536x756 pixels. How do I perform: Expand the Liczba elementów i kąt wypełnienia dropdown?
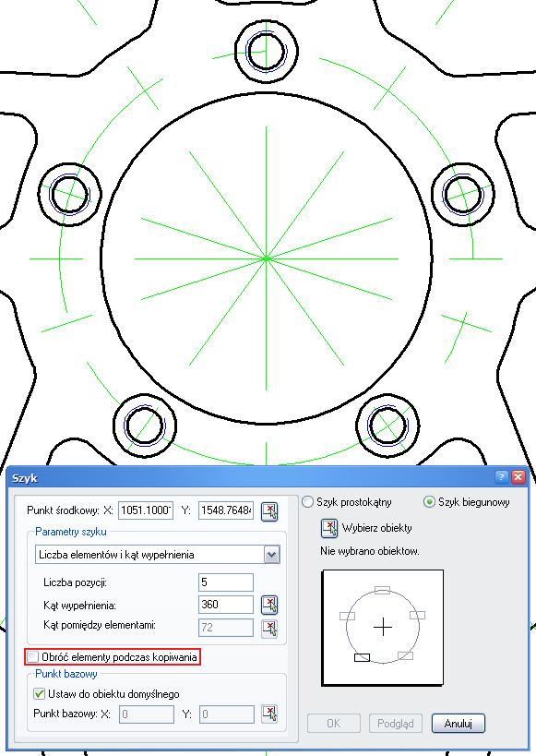pos(272,555)
